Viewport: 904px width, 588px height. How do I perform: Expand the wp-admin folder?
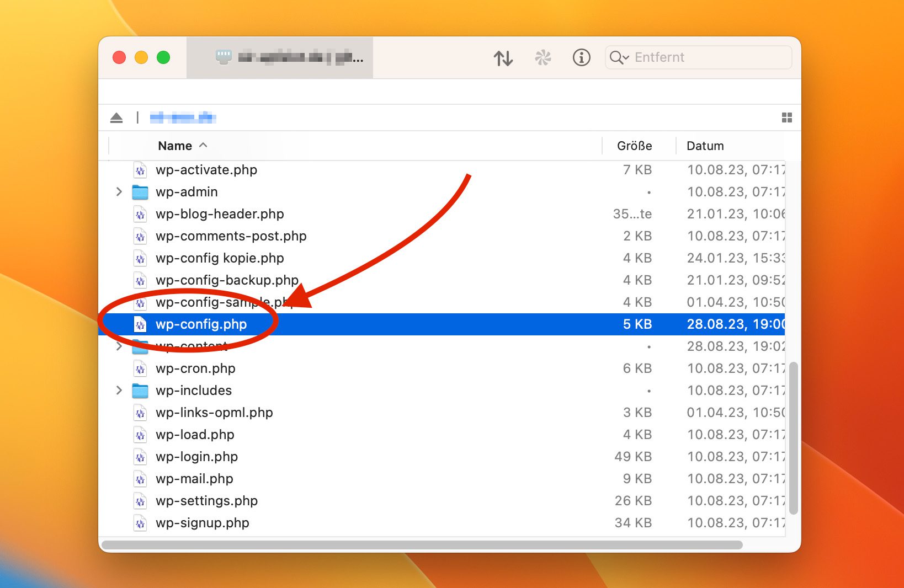(119, 192)
